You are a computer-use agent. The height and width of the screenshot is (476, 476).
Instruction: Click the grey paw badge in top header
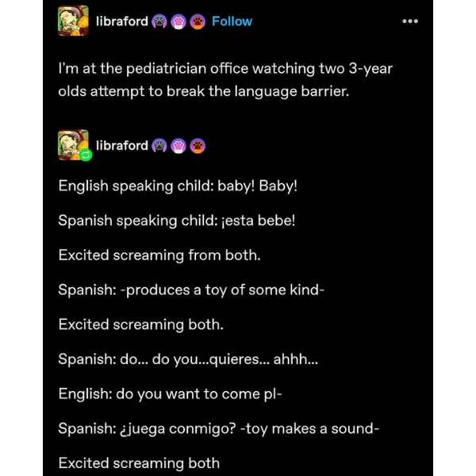[x=159, y=22]
